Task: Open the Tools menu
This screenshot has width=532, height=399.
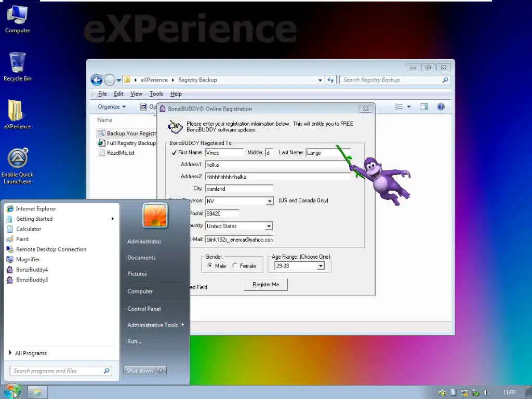Action: pyautogui.click(x=156, y=94)
